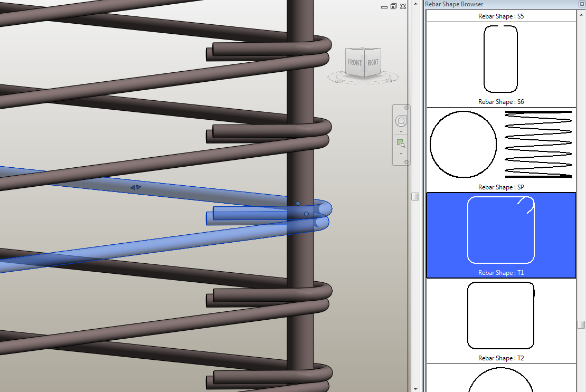Close the Rebar Shape Browser panel

[x=582, y=4]
